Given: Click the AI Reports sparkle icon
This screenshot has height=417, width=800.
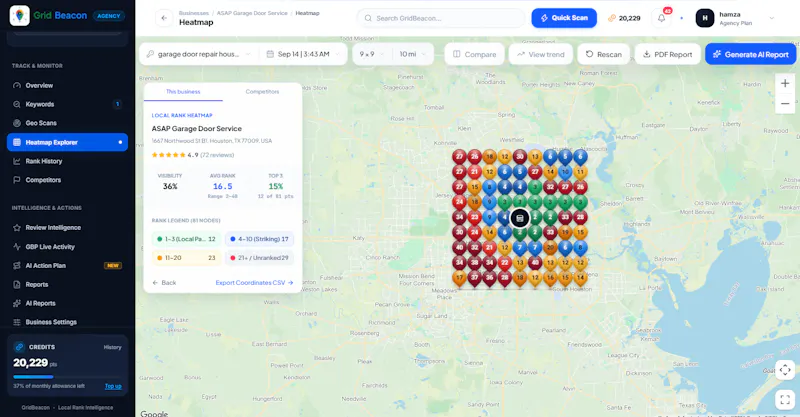Looking at the screenshot, I should click(17, 303).
